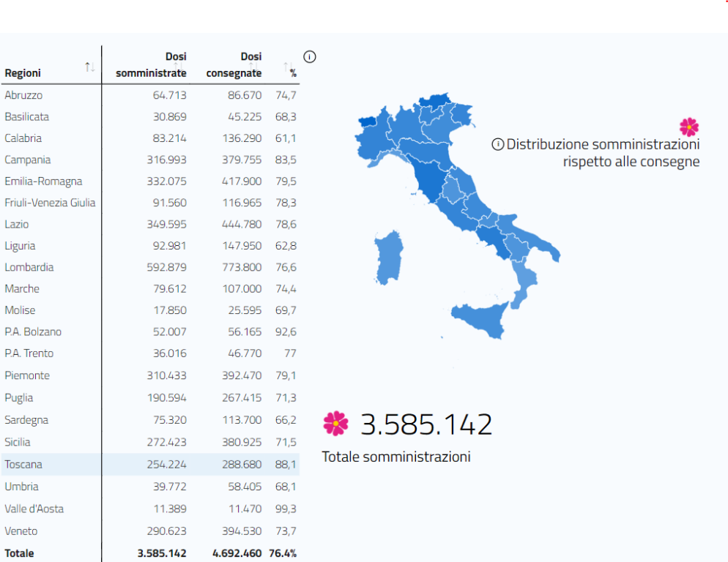Click sort arrows under Dosi somministrate
Viewport: 728px width, 562px height.
pos(179,68)
